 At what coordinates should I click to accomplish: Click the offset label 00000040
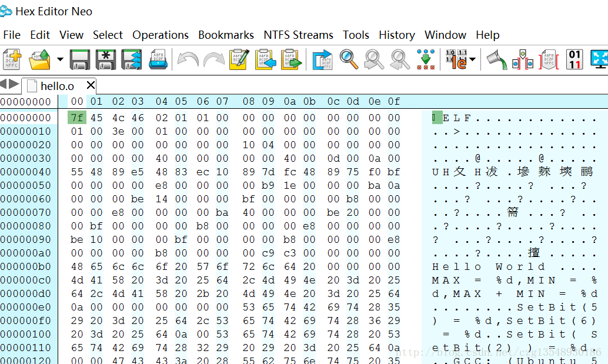tap(26, 172)
